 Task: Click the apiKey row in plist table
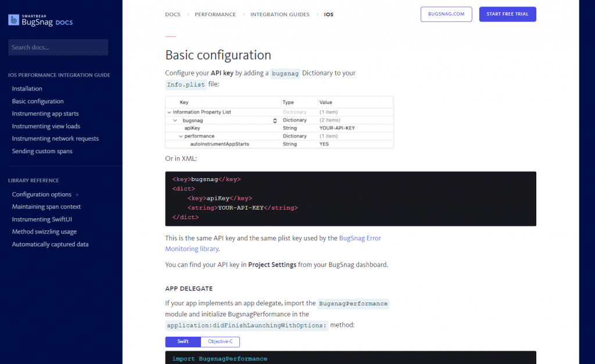(279, 128)
